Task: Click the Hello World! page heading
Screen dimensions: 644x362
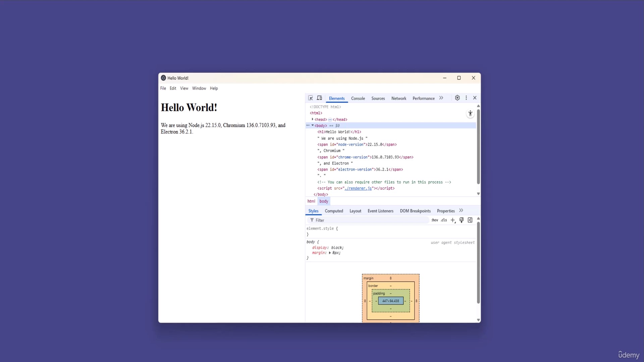Action: [x=189, y=108]
